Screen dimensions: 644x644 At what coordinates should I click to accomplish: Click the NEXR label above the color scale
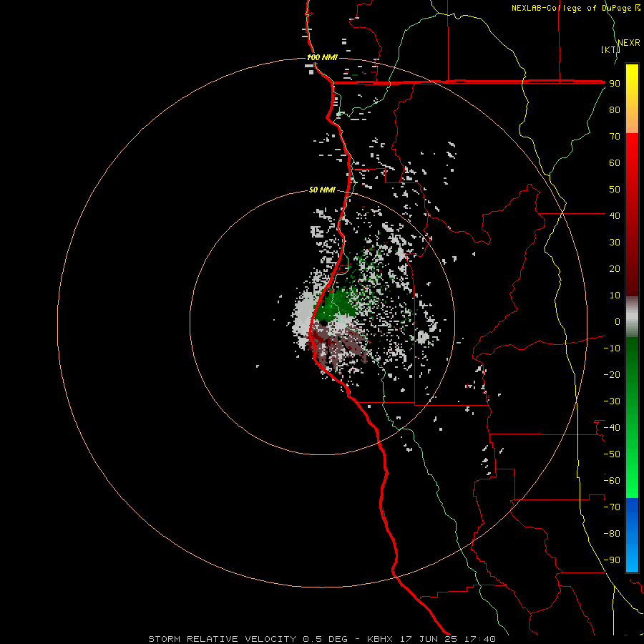click(x=628, y=43)
